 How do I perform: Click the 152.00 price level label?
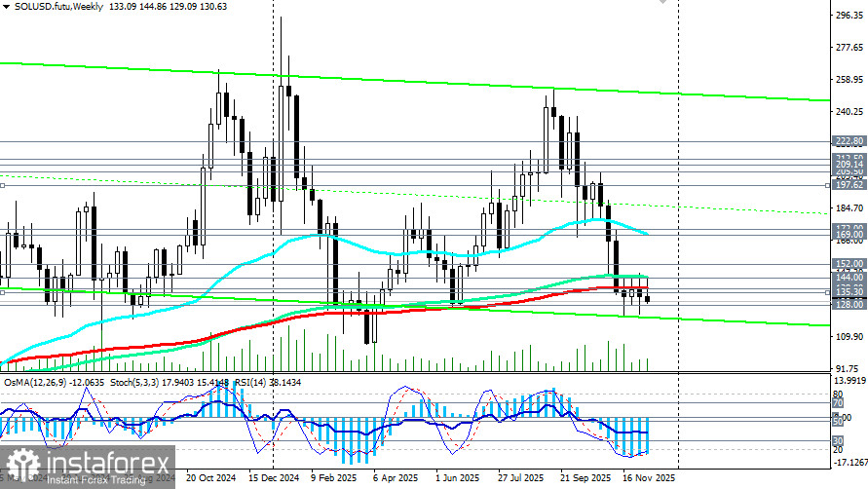click(x=849, y=264)
